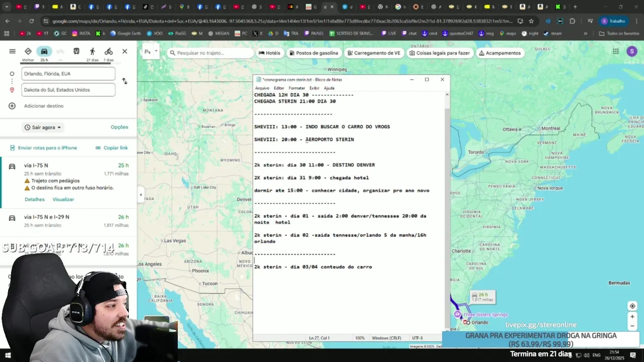
Task: Select best travel mode icon
Action: [28, 51]
